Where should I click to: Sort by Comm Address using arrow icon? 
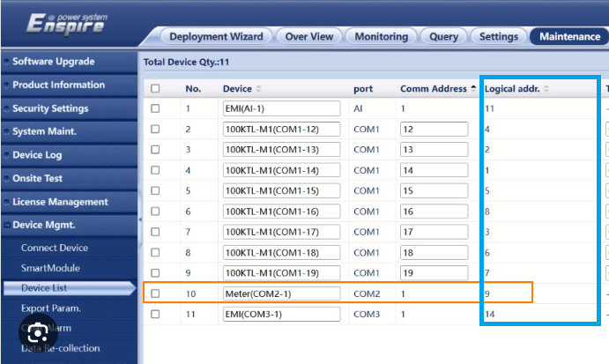click(472, 89)
